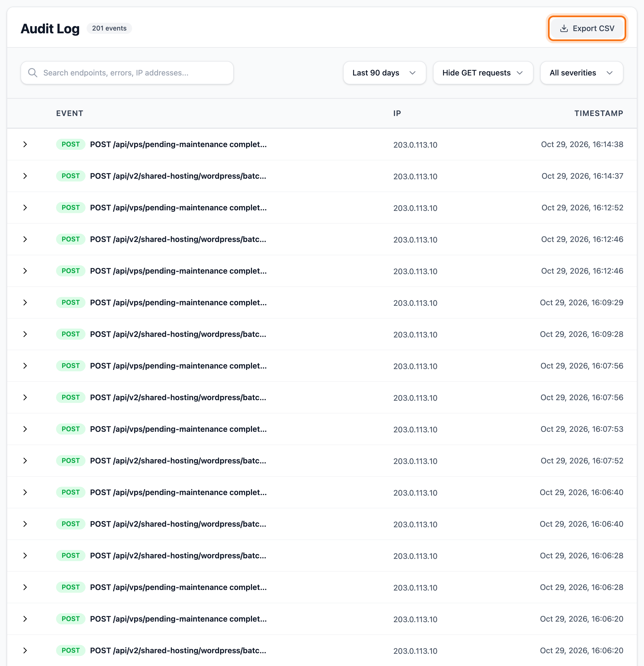Click POST badge in 16:09:28 row

pyautogui.click(x=71, y=334)
